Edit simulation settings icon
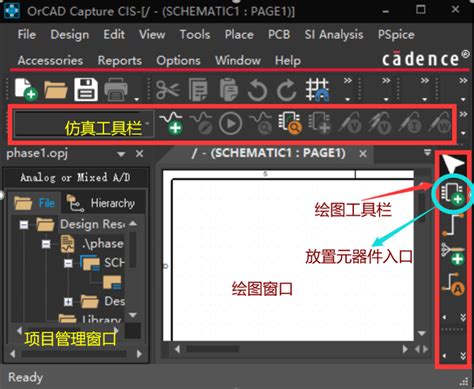Image resolution: width=474 pixels, height=389 pixels. click(x=200, y=123)
